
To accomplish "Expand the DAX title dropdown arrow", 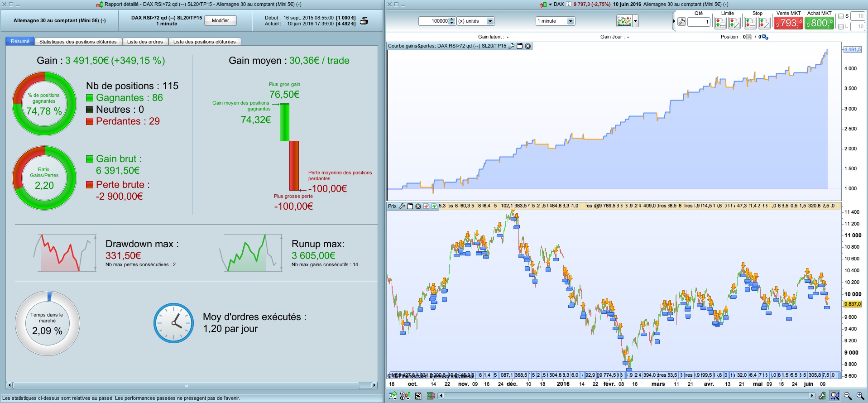I will tap(550, 5).
